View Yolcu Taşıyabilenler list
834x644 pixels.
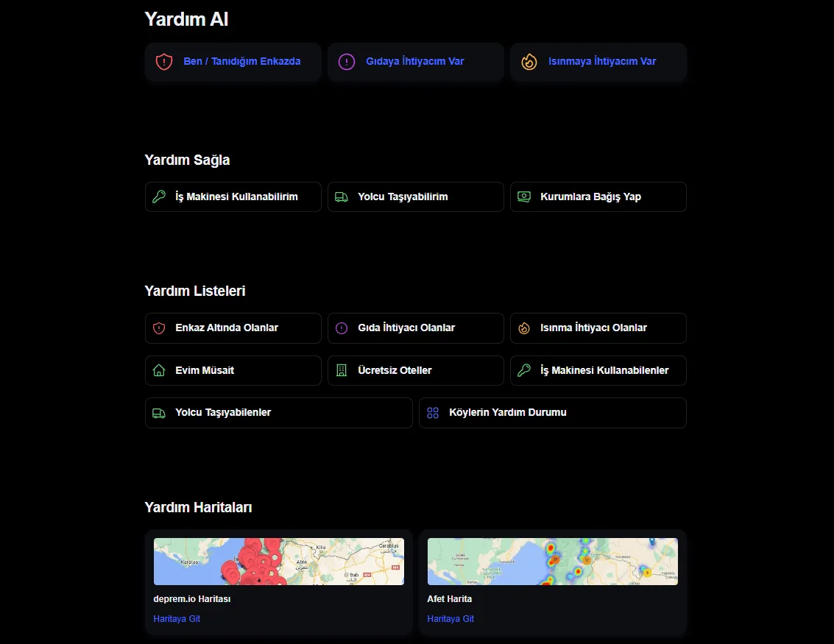[279, 413]
